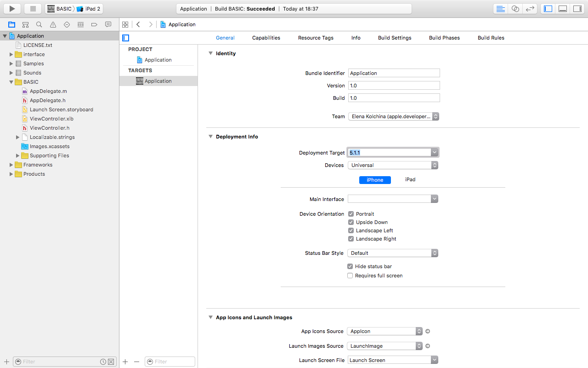Open the symbol navigator
This screenshot has width=588, height=368.
(25, 24)
